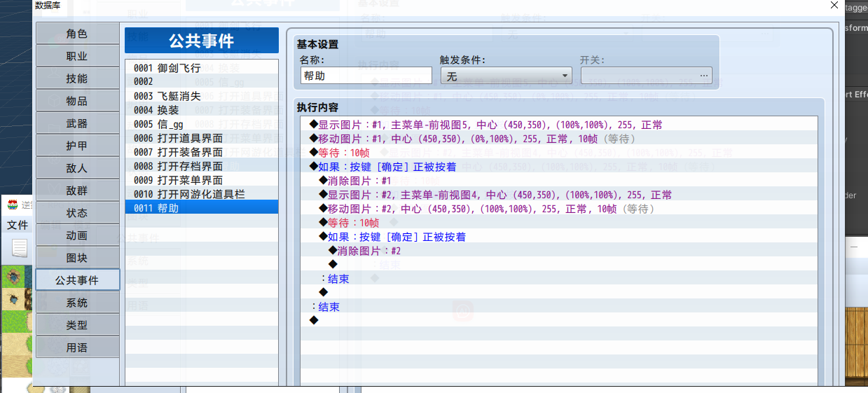868x393 pixels.
Task: Select common event 0009 打开菜单界面
Action: 202,180
